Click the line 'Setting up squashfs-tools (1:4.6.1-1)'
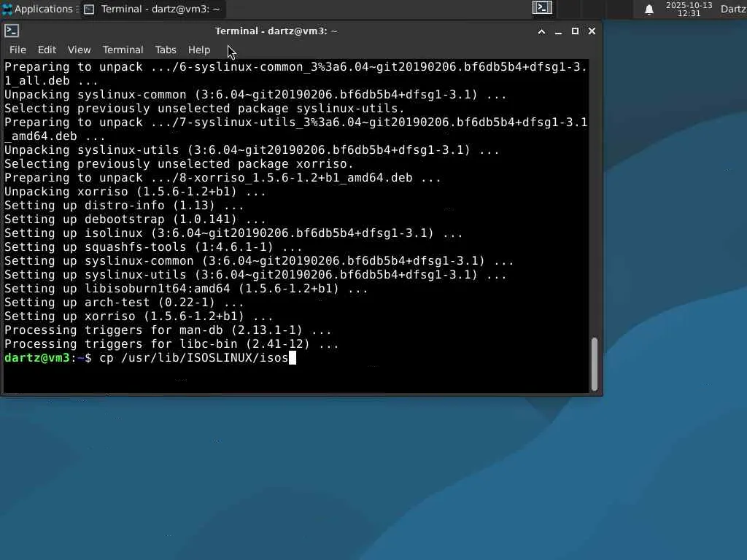The height and width of the screenshot is (560, 747). pyautogui.click(x=153, y=246)
